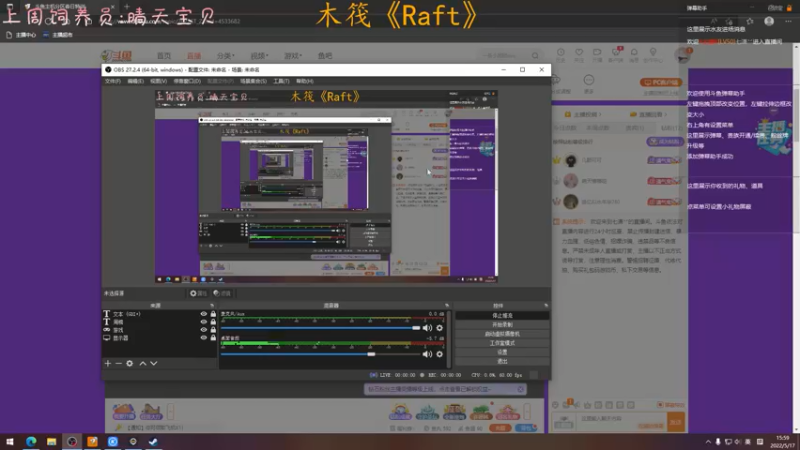Move source down with the down arrow
The height and width of the screenshot is (450, 800).
[154, 363]
